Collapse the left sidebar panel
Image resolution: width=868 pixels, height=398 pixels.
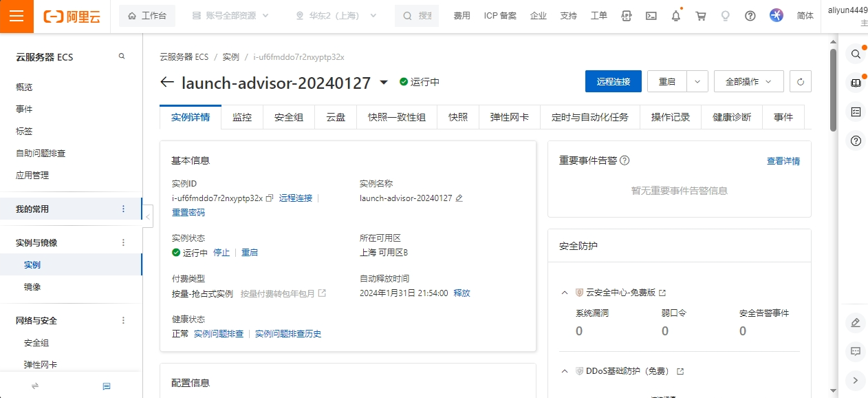coord(148,216)
